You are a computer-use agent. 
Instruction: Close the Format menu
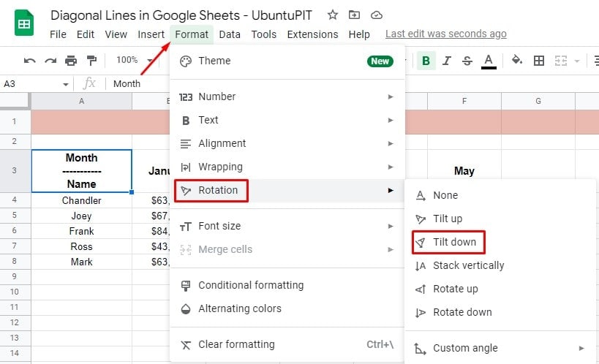[192, 34]
